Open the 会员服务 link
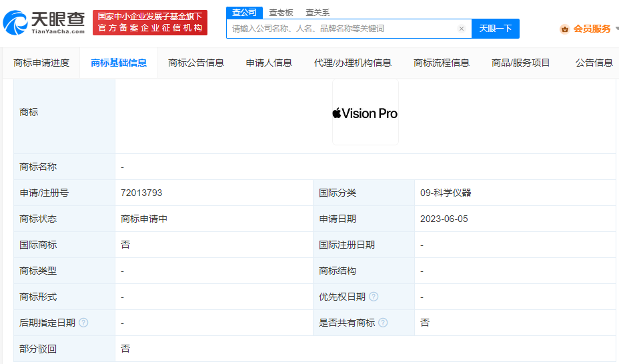Viewport: 619px width, 364px height. [592, 29]
